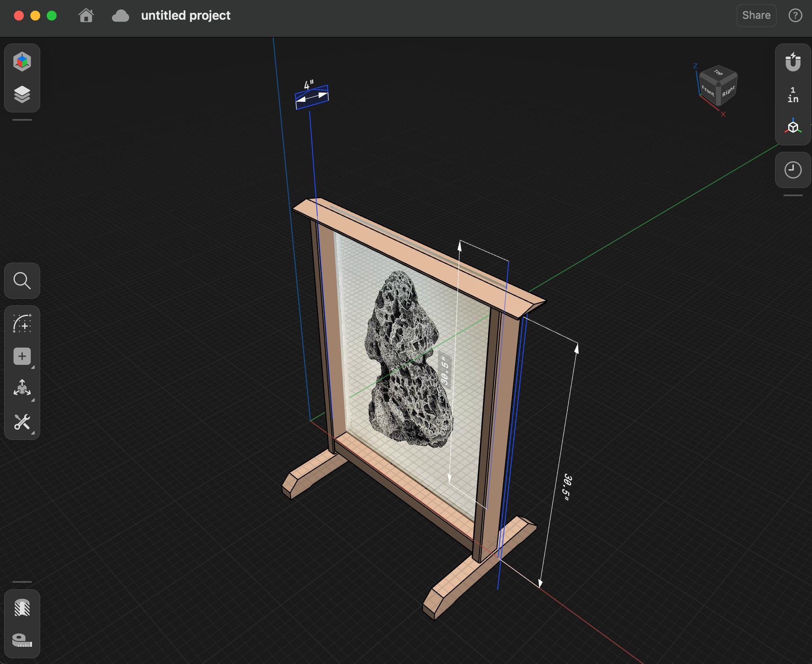Click the cloud sync status icon
Image resolution: width=812 pixels, height=664 pixels.
120,16
